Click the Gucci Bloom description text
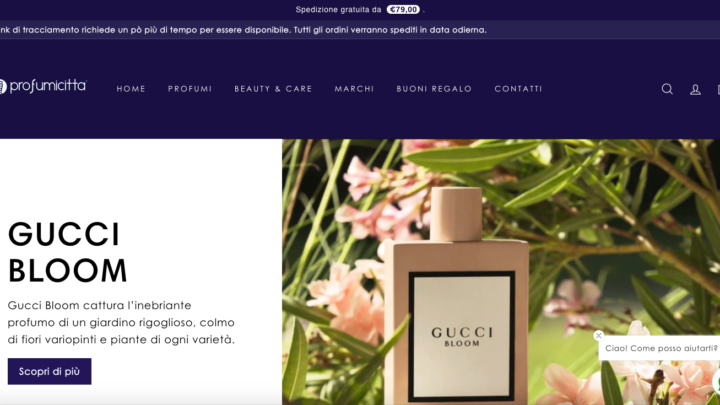 pyautogui.click(x=121, y=322)
